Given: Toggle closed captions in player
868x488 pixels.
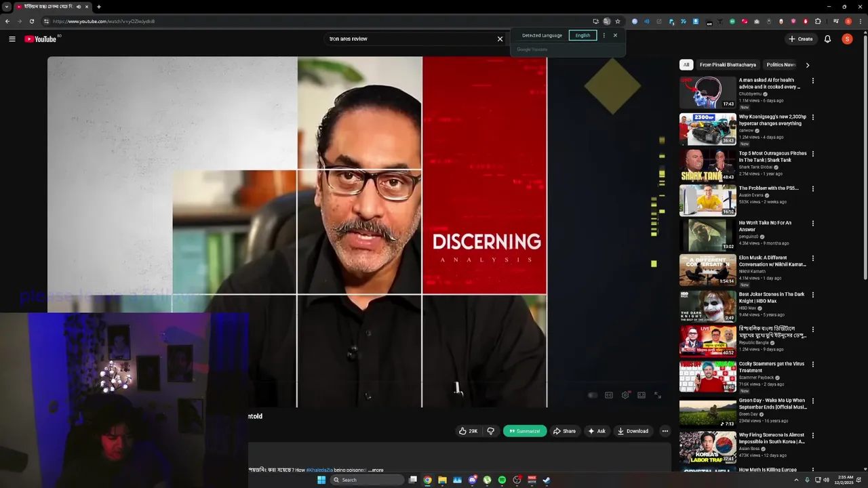Looking at the screenshot, I should (609, 395).
